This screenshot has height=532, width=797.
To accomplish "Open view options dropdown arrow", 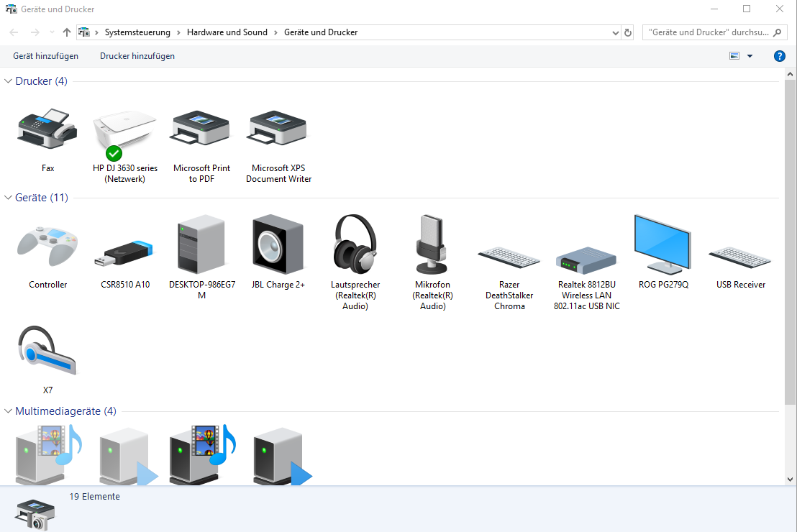I will 750,56.
